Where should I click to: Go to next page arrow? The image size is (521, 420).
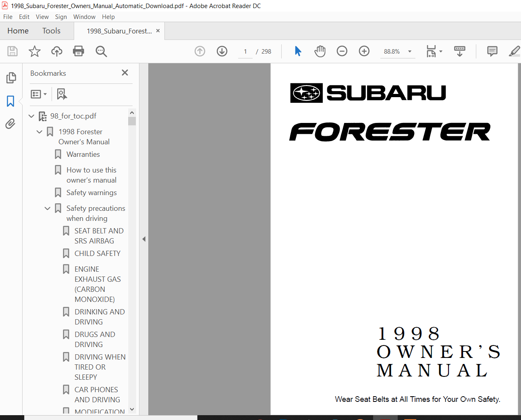[222, 51]
